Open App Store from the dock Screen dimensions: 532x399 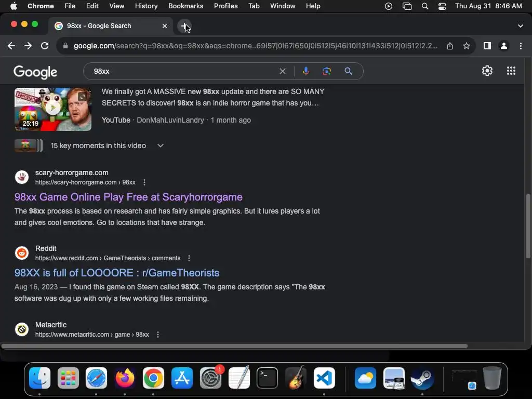182,378
